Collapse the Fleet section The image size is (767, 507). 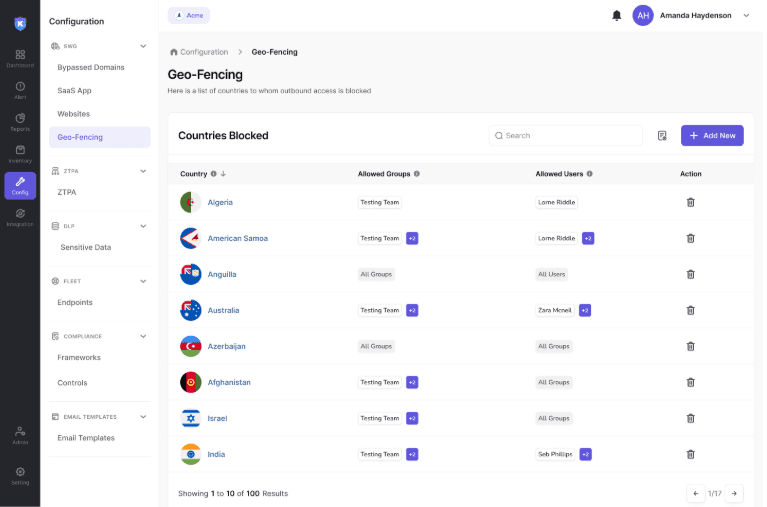[143, 281]
